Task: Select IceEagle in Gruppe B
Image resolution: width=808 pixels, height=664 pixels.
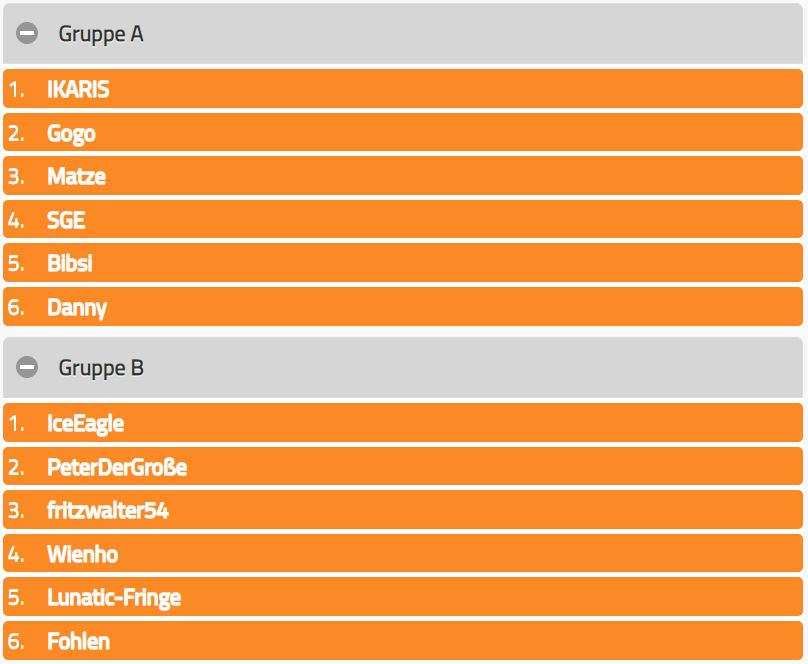Action: pyautogui.click(x=85, y=424)
